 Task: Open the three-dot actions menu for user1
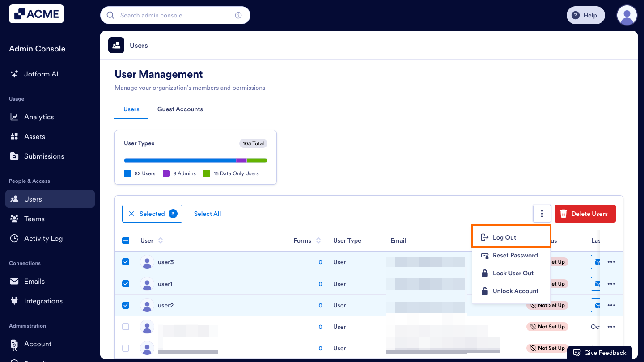tap(612, 284)
